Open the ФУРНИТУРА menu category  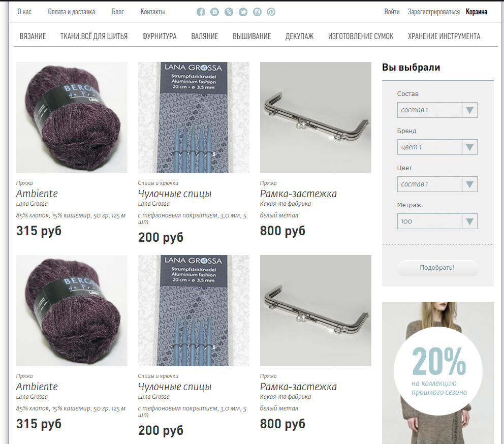160,37
